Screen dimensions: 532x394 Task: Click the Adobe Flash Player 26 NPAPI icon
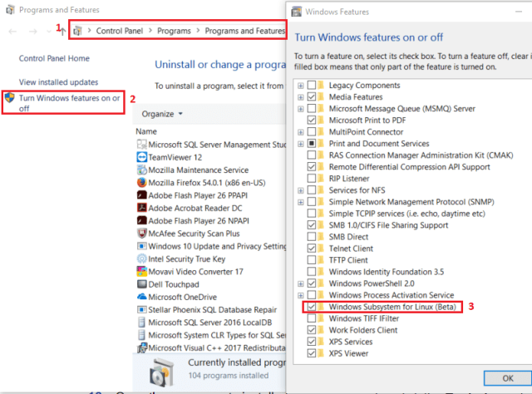click(141, 220)
